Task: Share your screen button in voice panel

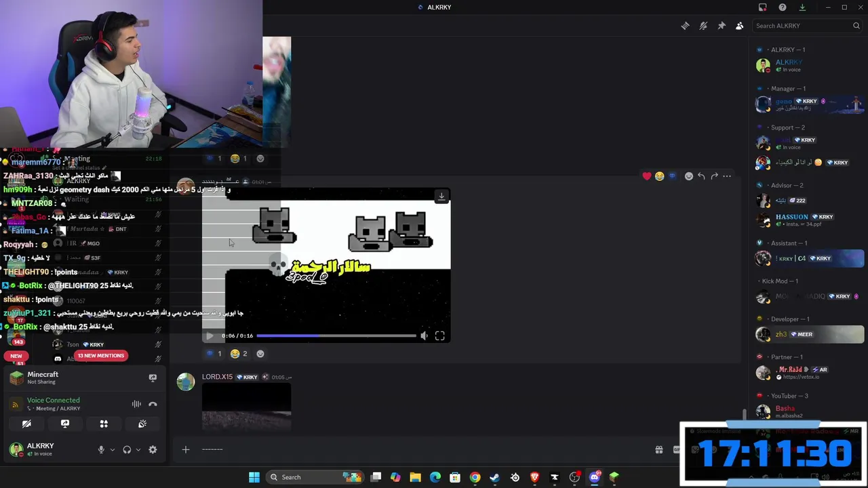Action: click(65, 424)
